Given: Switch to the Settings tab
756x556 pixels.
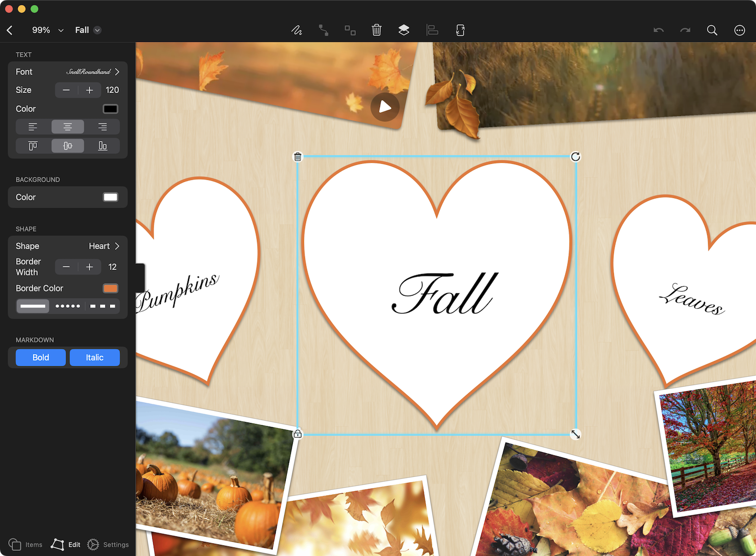Looking at the screenshot, I should click(x=108, y=544).
